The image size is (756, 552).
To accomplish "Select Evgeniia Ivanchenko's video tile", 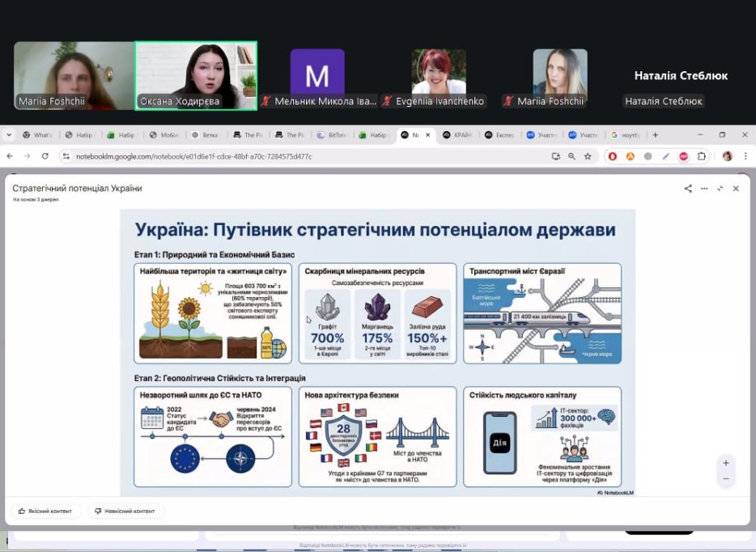I will point(438,76).
